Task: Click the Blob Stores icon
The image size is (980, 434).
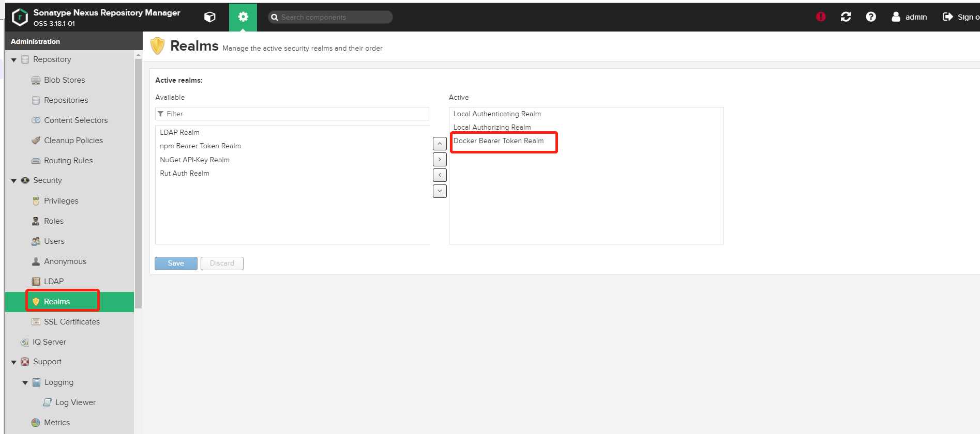Action: 36,80
